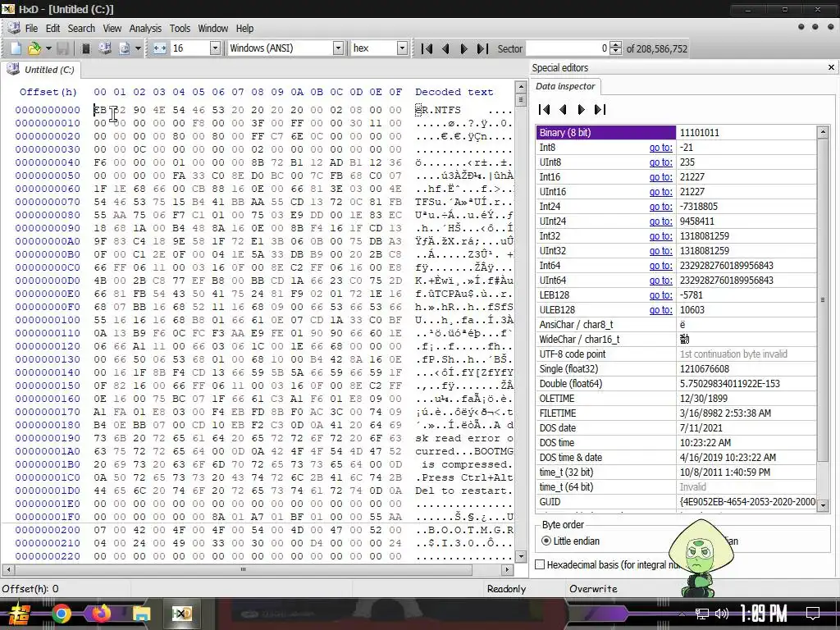This screenshot has width=840, height=630.
Task: Click the Open file folder icon
Action: click(34, 48)
